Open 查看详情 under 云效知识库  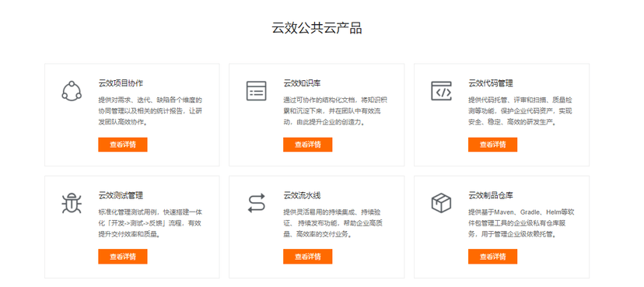point(308,145)
